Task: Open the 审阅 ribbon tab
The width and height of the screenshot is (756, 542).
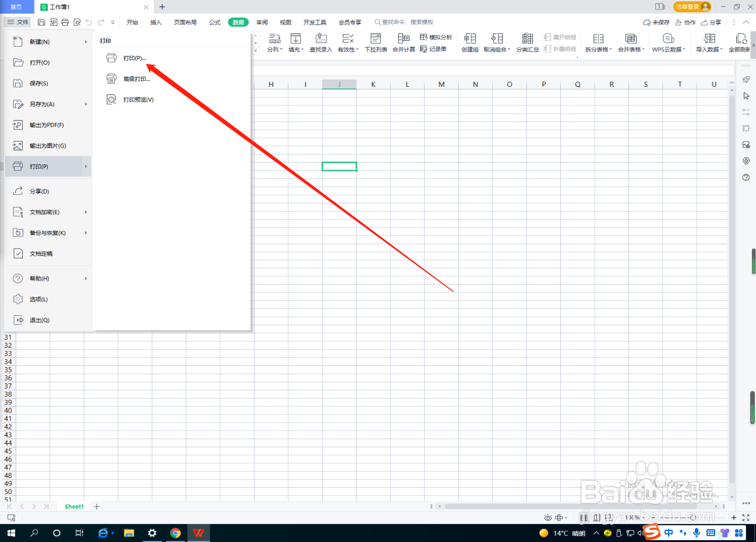Action: click(x=262, y=22)
